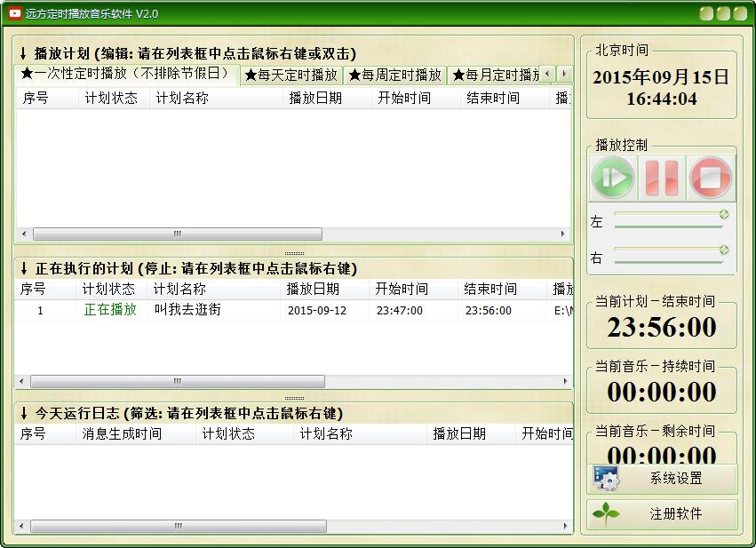The image size is (756, 548).
Task: Click the 消息生成时间 column header
Action: [122, 434]
